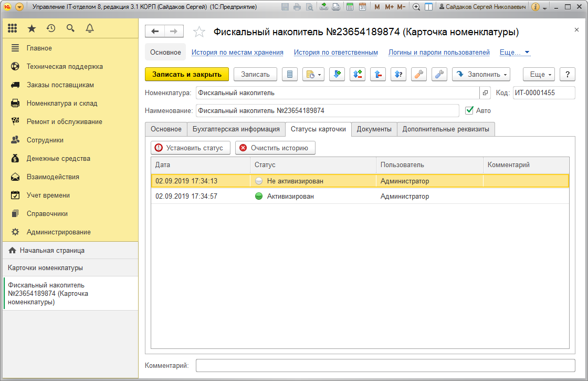Click Установить статус button
The image size is (588, 381).
191,148
